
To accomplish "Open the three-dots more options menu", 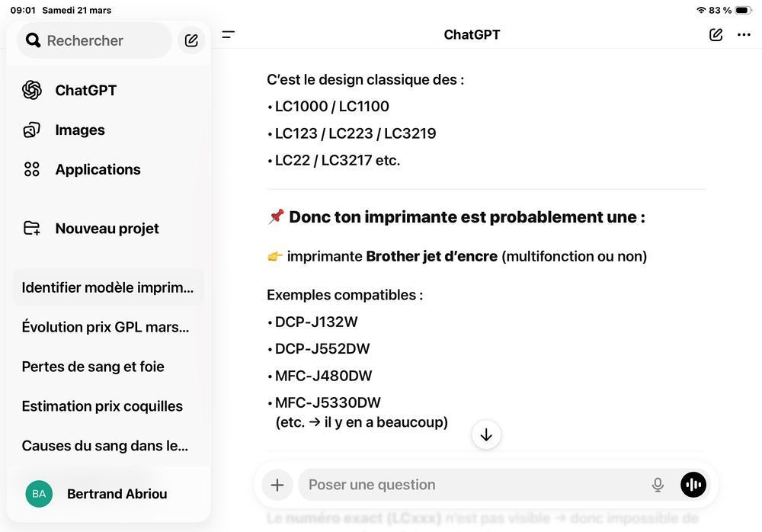I will tap(744, 34).
